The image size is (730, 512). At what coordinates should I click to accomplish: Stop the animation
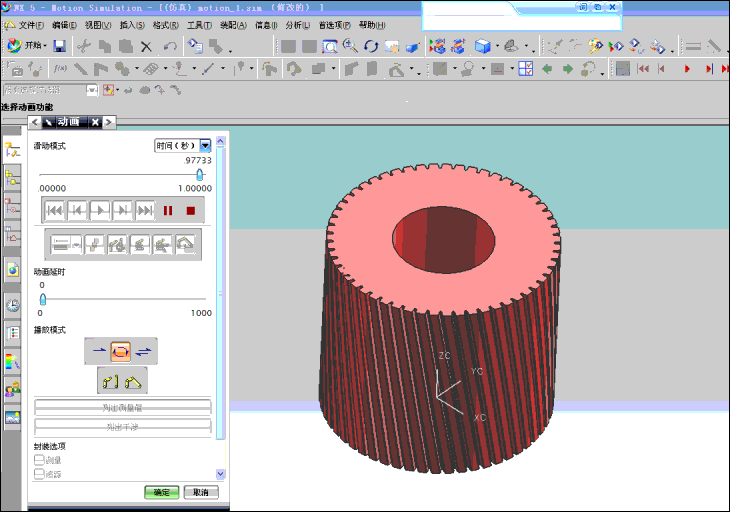pyautogui.click(x=190, y=211)
